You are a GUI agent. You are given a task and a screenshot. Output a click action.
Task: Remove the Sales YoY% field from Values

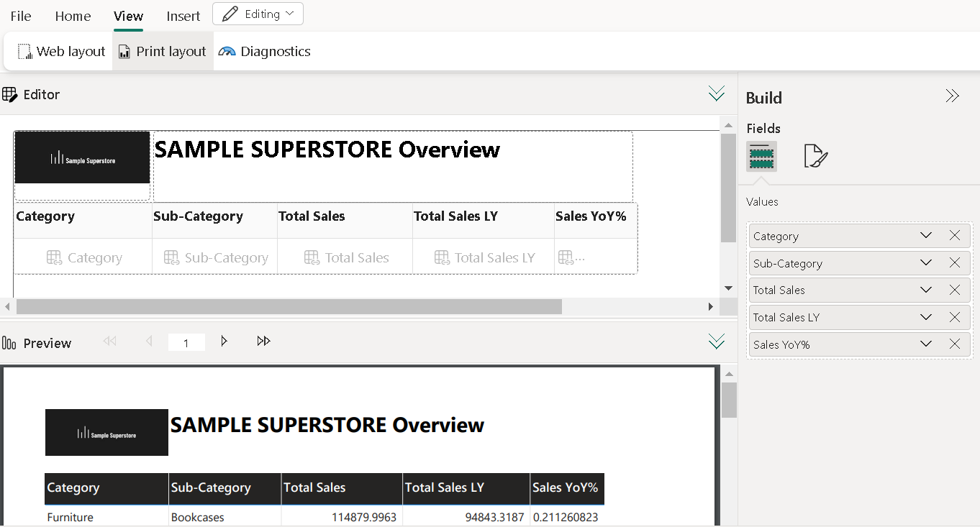coord(954,344)
